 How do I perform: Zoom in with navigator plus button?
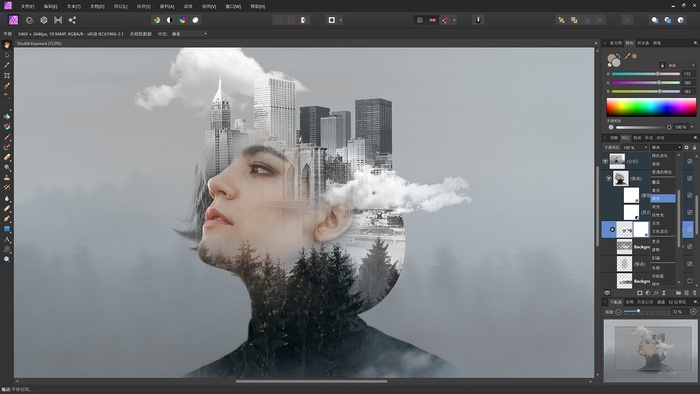click(693, 311)
